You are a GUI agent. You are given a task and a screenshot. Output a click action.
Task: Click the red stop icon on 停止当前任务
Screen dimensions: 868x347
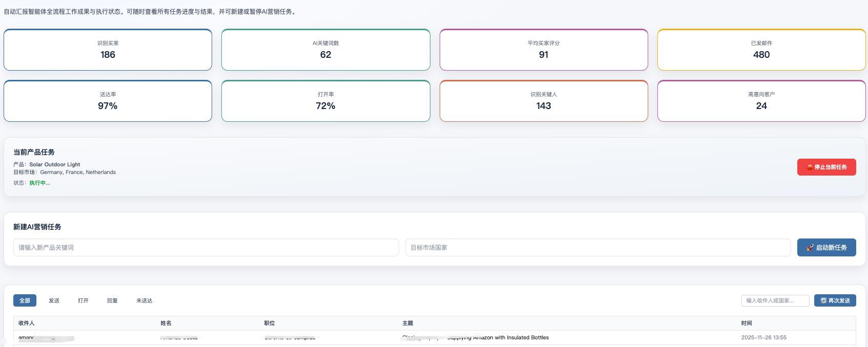pyautogui.click(x=810, y=167)
